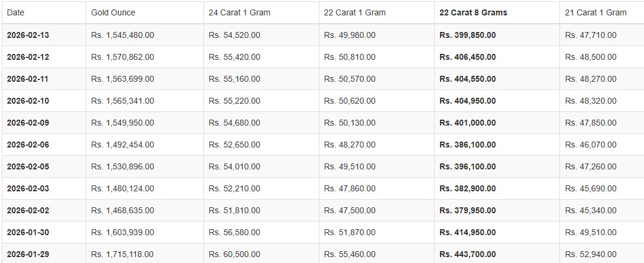
Task: Select gold ounce price Rs. 1,480,124.00
Action: (122, 188)
